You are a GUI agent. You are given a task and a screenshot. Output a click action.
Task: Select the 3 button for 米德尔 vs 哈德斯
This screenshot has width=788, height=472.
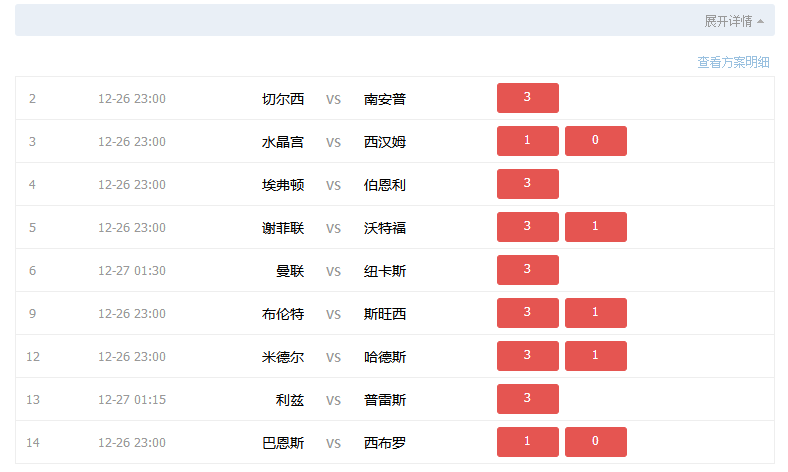click(x=527, y=356)
